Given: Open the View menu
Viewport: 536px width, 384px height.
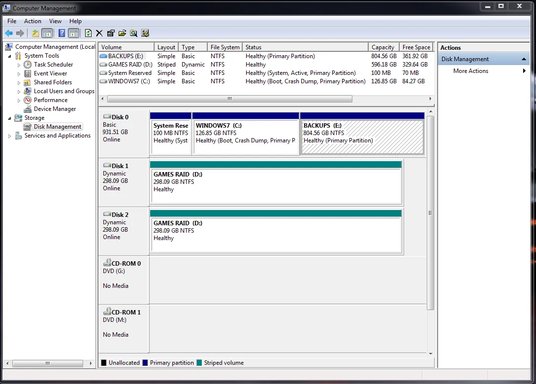Looking at the screenshot, I should 55,21.
